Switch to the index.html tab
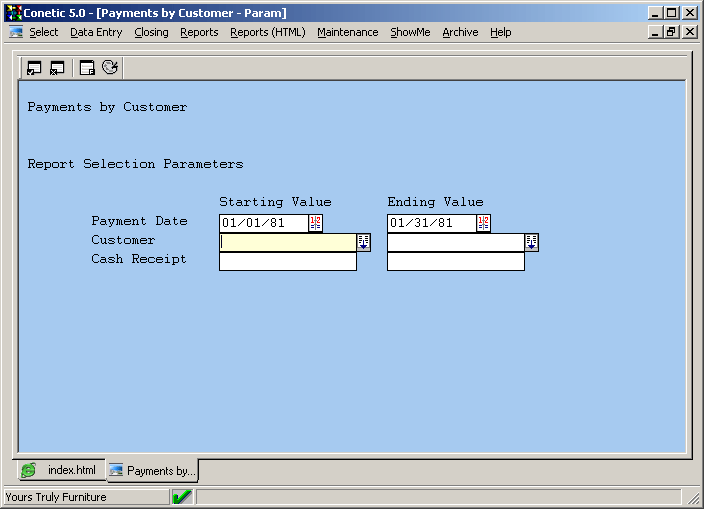The width and height of the screenshot is (704, 509). (62, 470)
